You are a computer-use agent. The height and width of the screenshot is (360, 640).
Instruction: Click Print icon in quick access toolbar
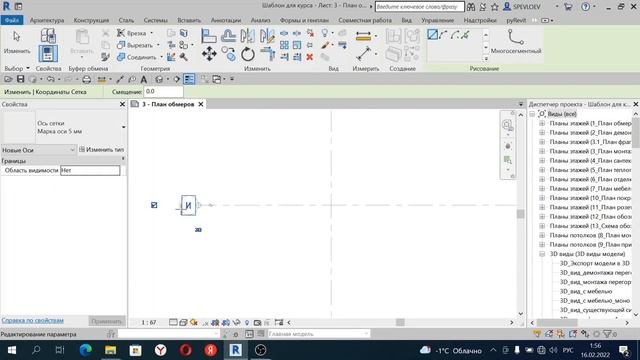[x=87, y=79]
